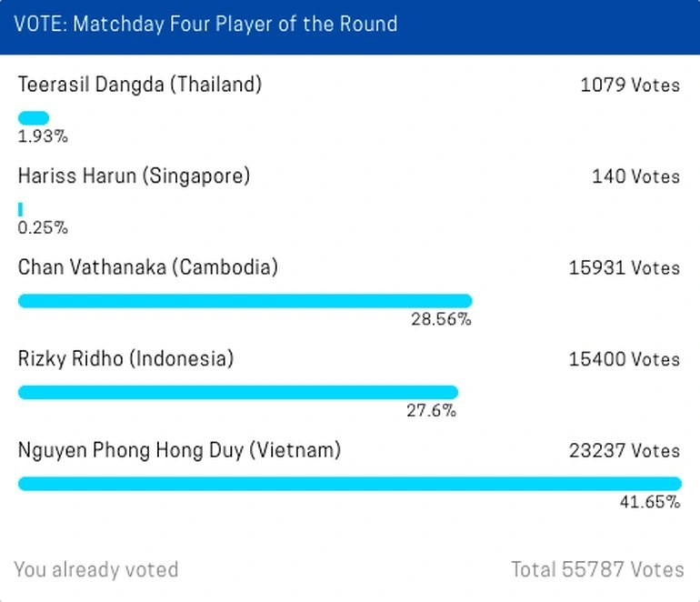
Task: Click Indonesia's result progress bar
Action: tap(237, 392)
